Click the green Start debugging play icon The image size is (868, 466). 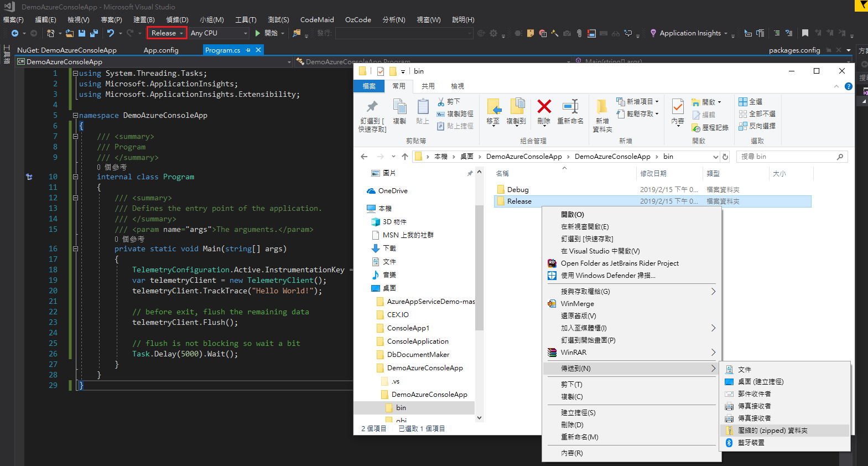pos(258,33)
